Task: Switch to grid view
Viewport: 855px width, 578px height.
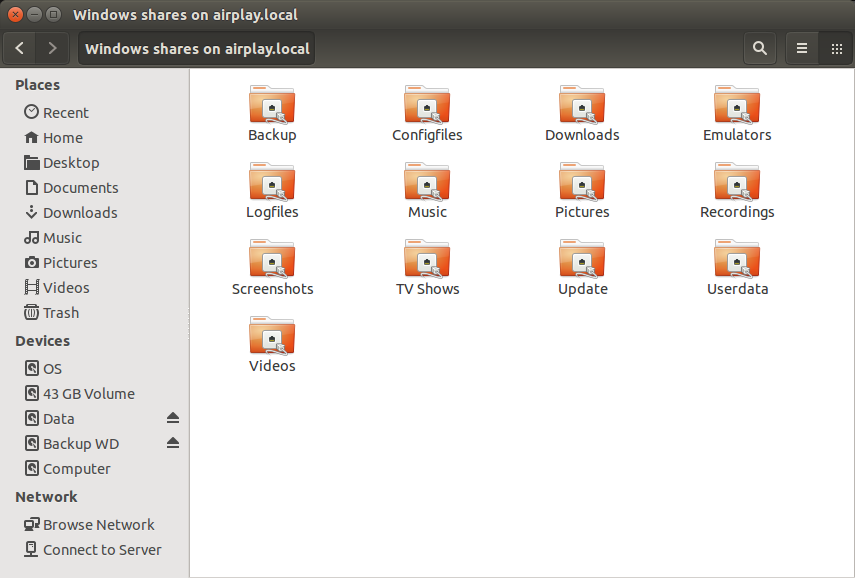Action: [837, 48]
